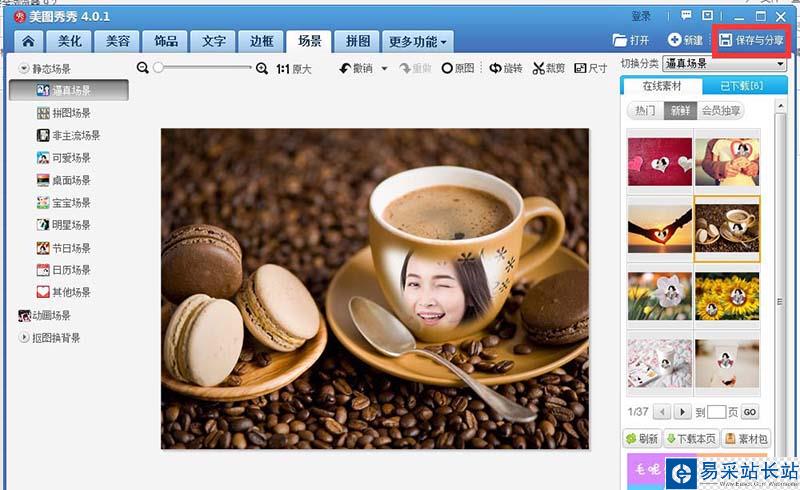The width and height of the screenshot is (800, 490).
Task: Choose the coffee cup scene thumbnail
Action: pyautogui.click(x=727, y=229)
